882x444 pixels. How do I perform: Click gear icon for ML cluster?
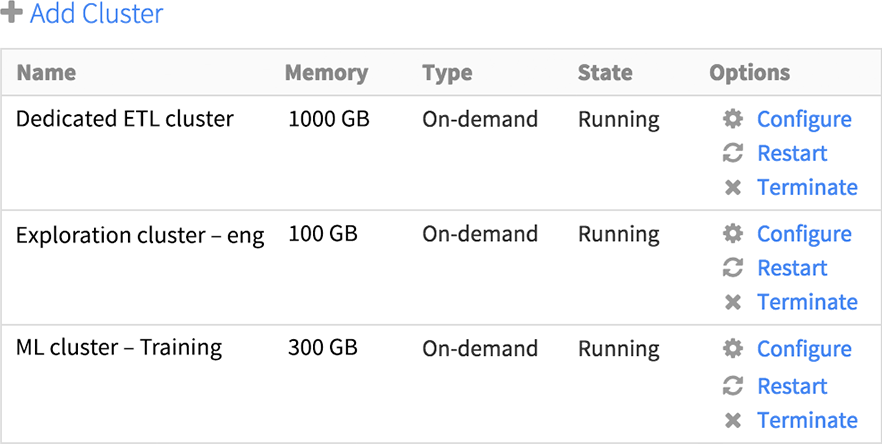click(x=733, y=349)
